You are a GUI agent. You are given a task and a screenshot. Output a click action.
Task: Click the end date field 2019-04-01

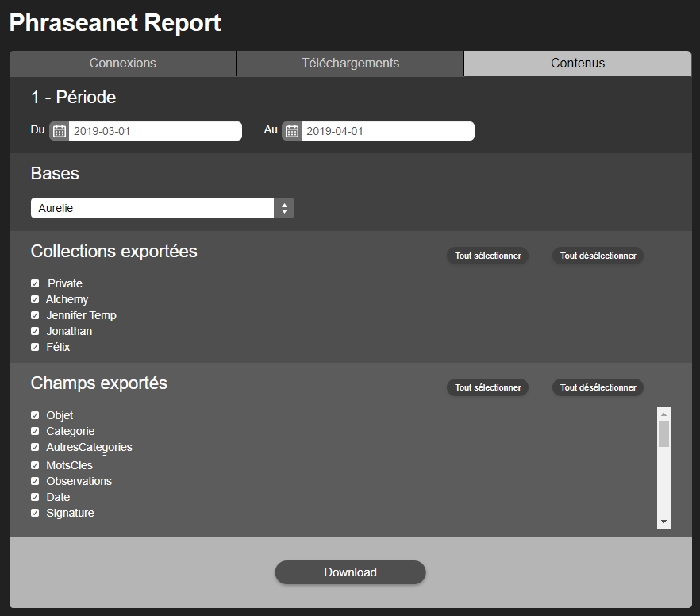387,131
